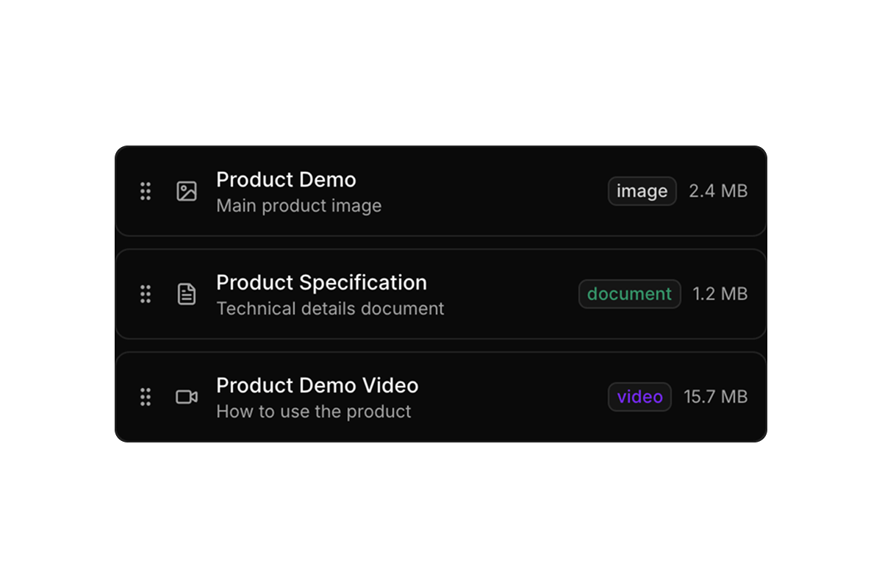
Task: Select the 'Technical details document' description
Action: (x=330, y=309)
